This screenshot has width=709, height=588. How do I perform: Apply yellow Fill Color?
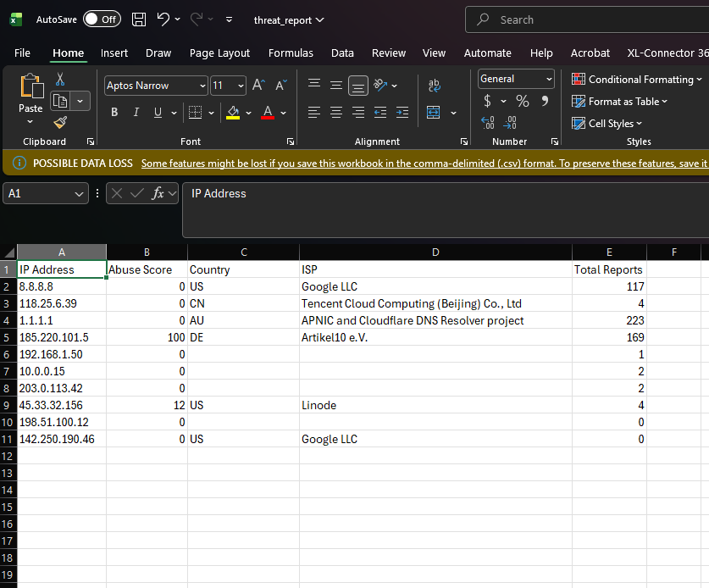[233, 112]
